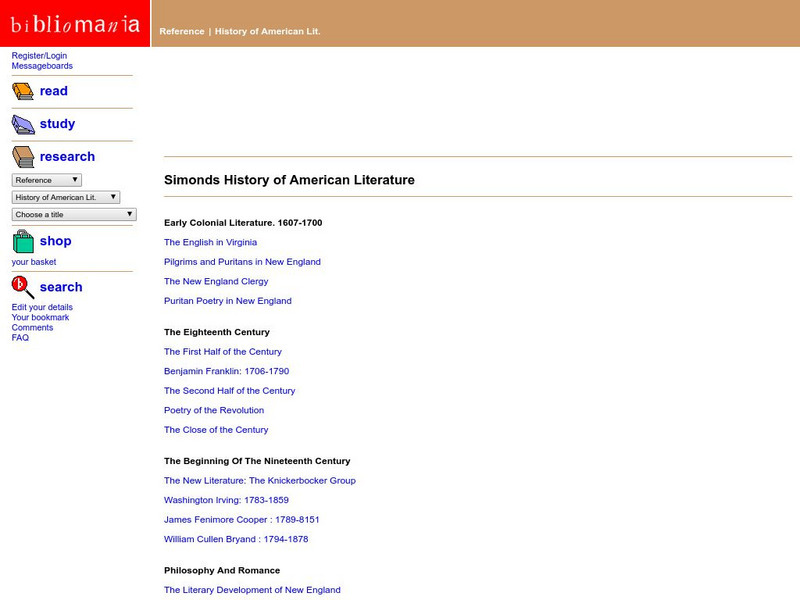Open James Fenimore Cooper : 1789-8151

point(241,519)
